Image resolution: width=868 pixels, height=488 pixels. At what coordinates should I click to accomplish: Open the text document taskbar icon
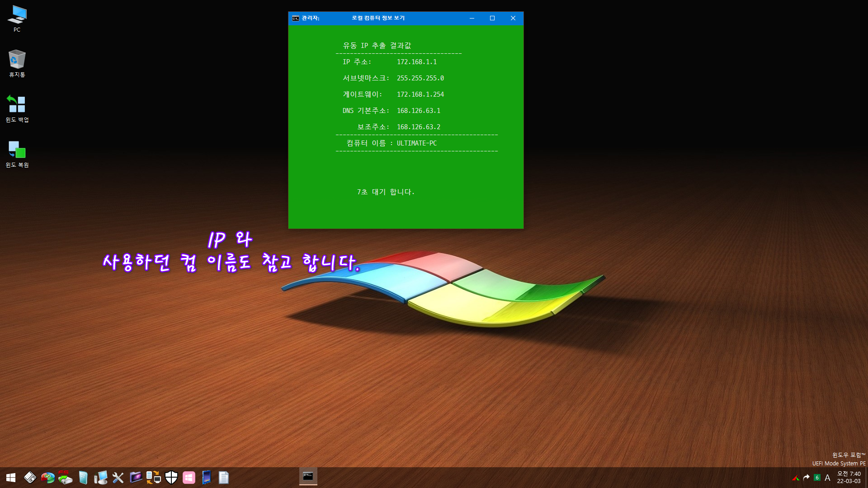[x=224, y=478]
